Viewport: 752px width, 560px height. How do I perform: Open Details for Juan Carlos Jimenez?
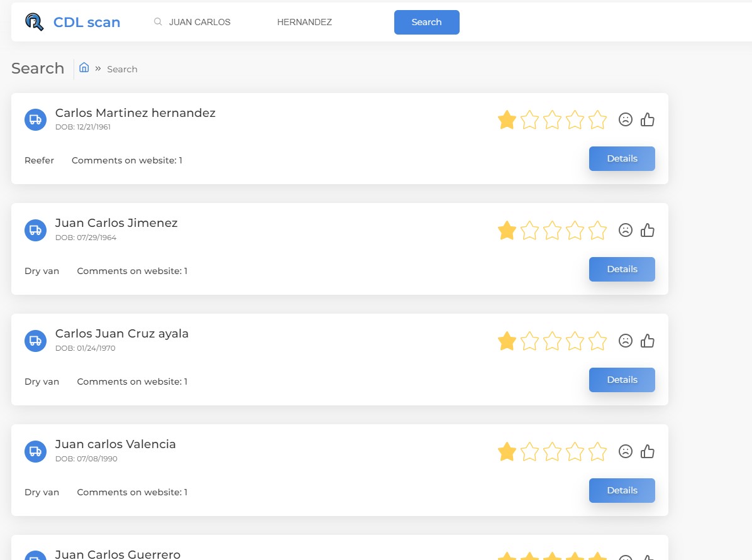pos(622,269)
